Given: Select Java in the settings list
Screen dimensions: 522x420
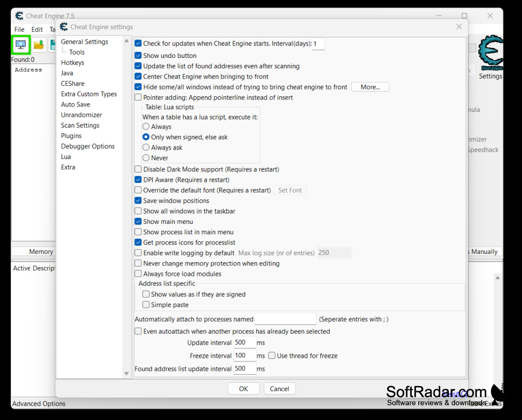Looking at the screenshot, I should click(67, 73).
